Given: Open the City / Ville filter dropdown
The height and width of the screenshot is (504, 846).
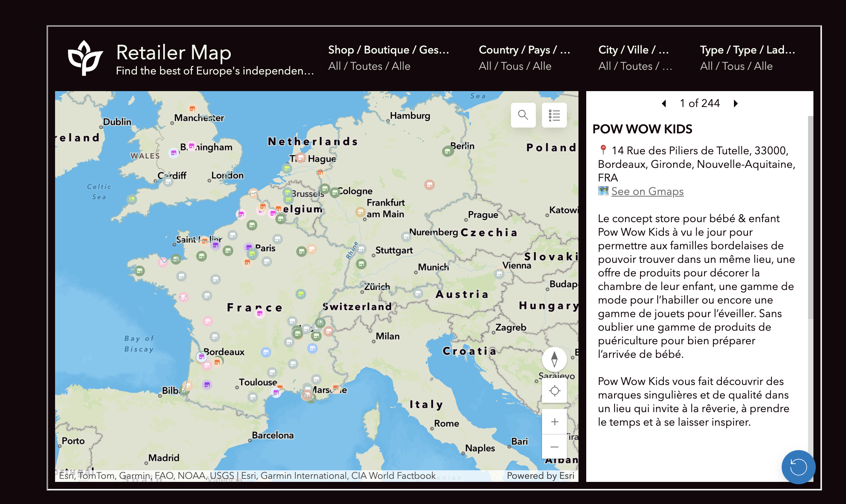Looking at the screenshot, I should coord(635,58).
